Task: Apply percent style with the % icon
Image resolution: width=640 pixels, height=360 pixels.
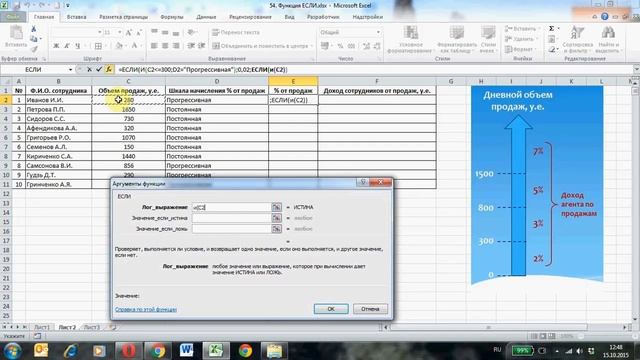Action: (x=340, y=46)
